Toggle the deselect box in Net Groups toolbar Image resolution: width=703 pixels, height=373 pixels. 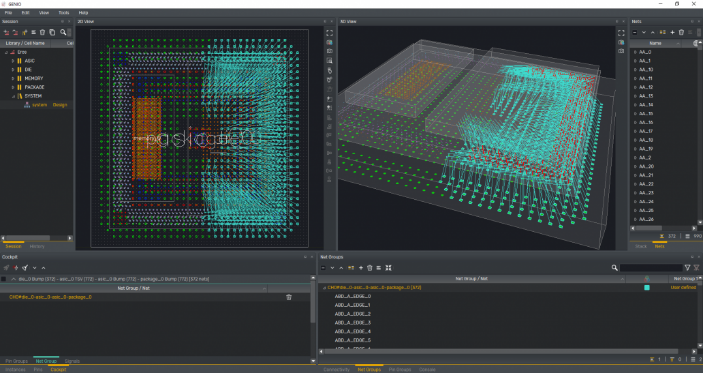coord(323,268)
